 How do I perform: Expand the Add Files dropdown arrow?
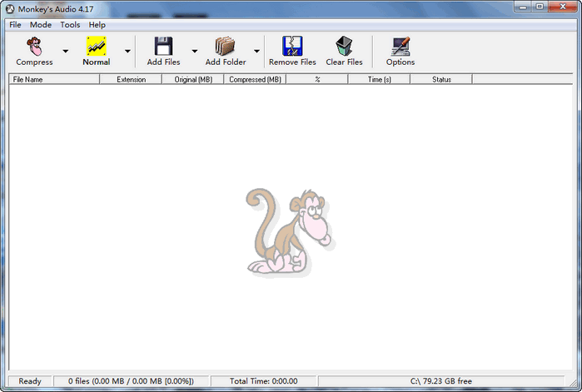195,51
